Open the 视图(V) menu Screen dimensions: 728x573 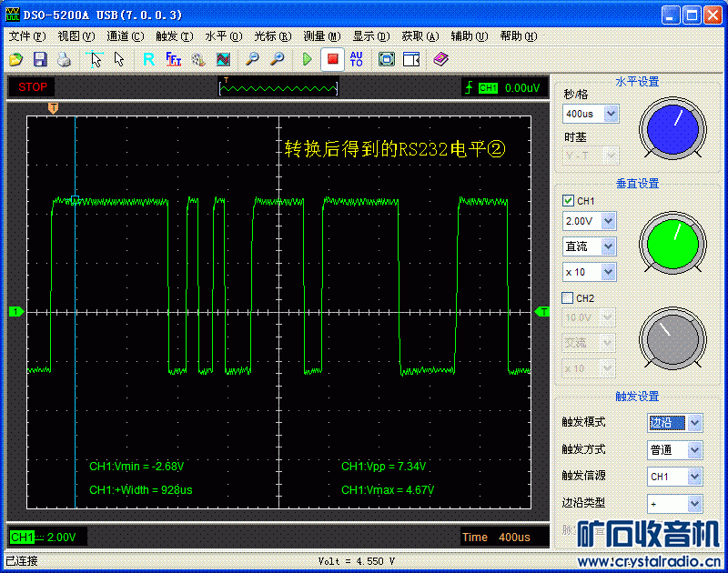click(76, 36)
